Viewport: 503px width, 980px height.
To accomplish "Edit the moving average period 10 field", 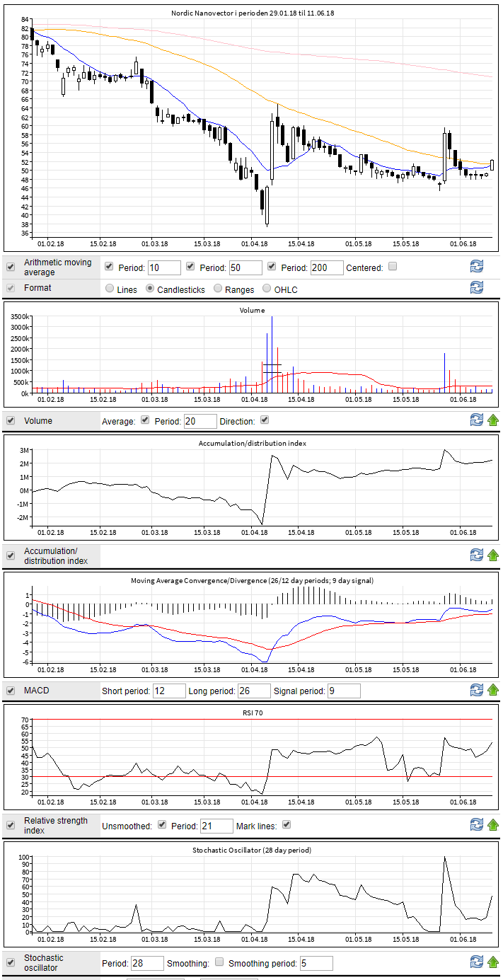I will coord(164,267).
